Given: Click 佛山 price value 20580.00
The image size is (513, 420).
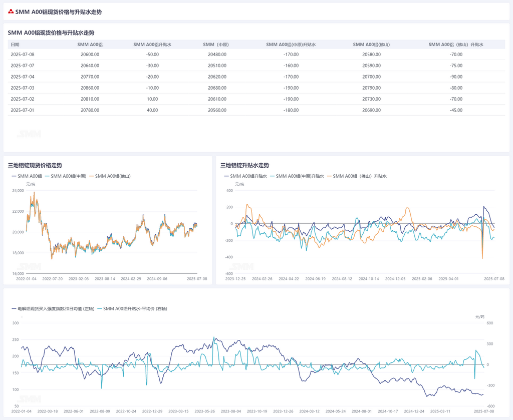Looking at the screenshot, I should [x=371, y=55].
